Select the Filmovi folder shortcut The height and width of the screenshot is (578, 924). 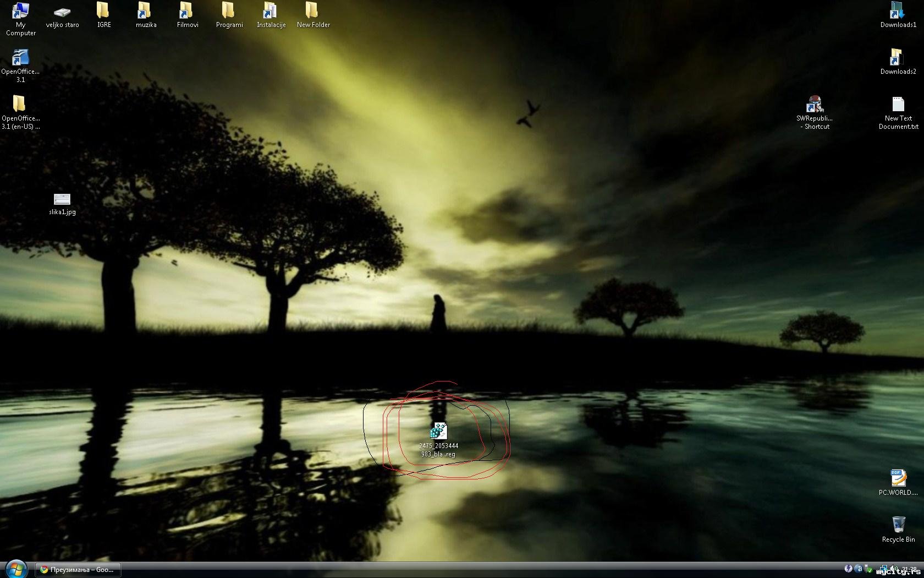pyautogui.click(x=188, y=15)
